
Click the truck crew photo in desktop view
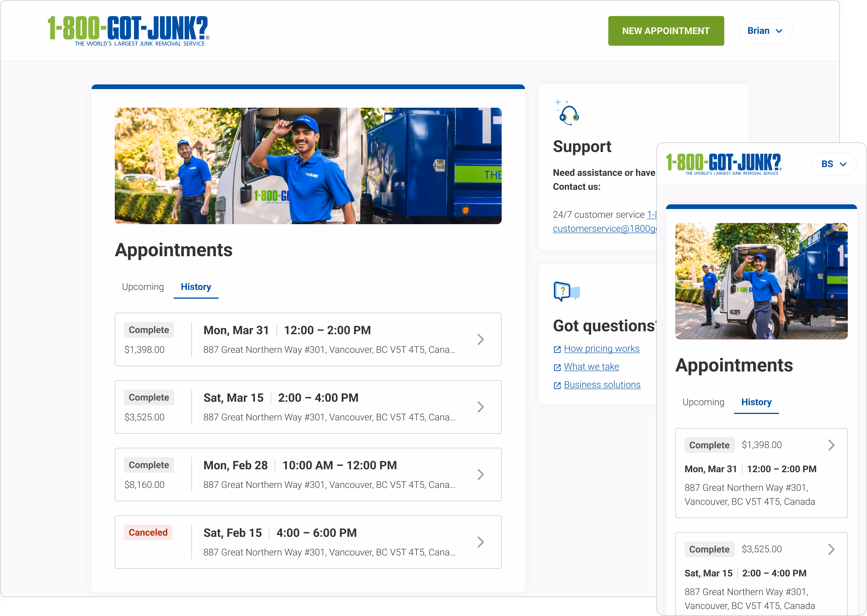pos(308,166)
